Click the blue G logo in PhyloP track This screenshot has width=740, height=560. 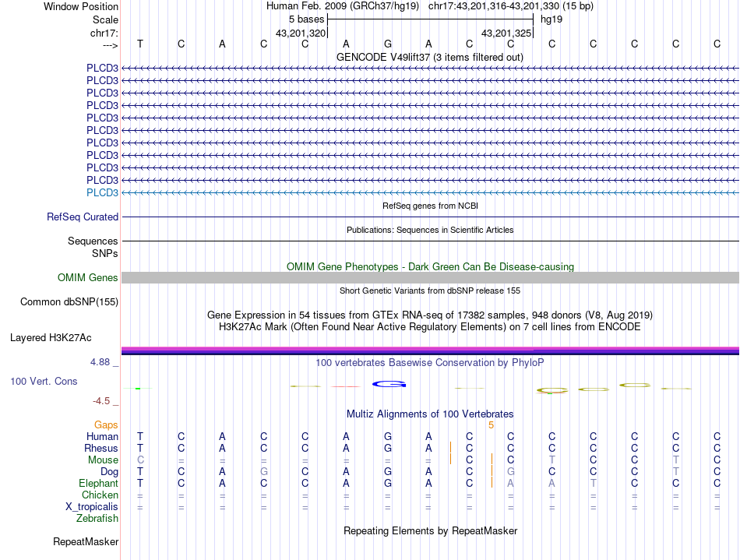(x=389, y=384)
